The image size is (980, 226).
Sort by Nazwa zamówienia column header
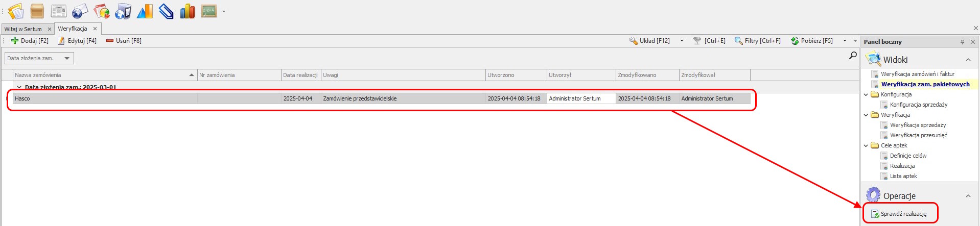pyautogui.click(x=102, y=75)
